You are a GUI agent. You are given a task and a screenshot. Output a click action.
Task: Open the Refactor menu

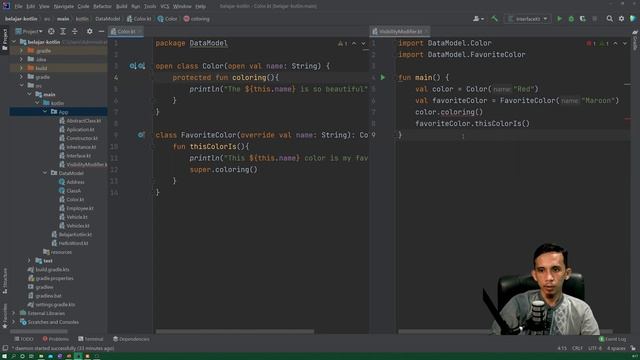pyautogui.click(x=102, y=7)
